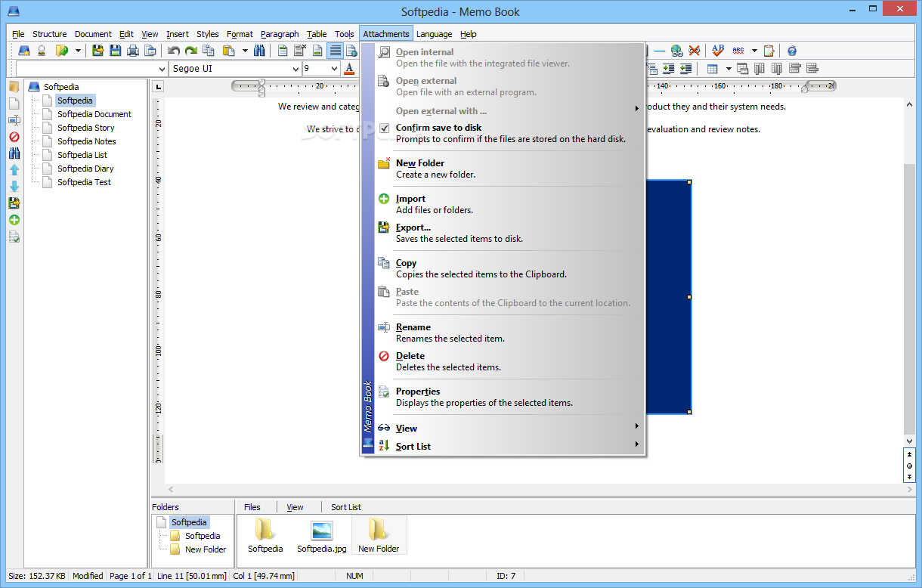
Task: Select New Folder in the Folders tree
Action: 206,549
